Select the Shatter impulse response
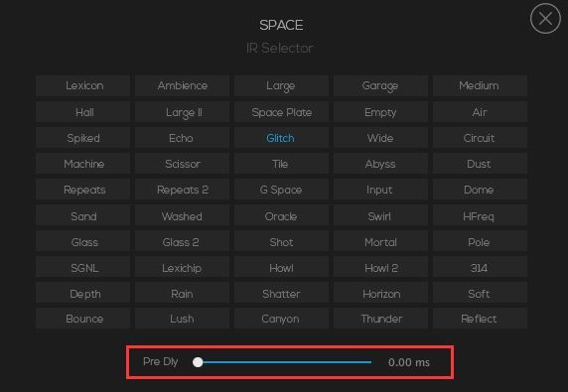 click(281, 294)
